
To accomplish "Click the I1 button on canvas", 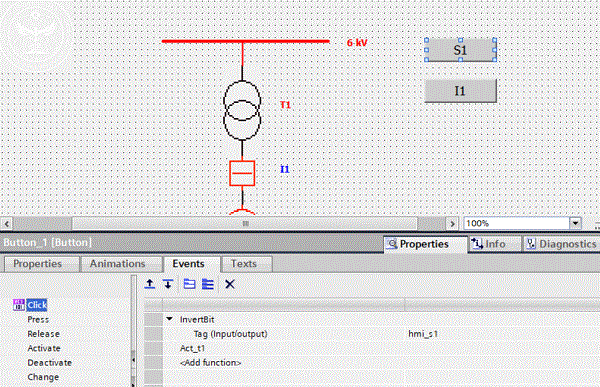I will pos(460,91).
